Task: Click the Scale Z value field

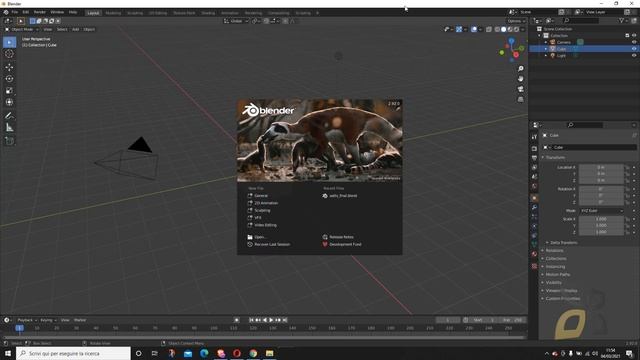Action: point(601,232)
